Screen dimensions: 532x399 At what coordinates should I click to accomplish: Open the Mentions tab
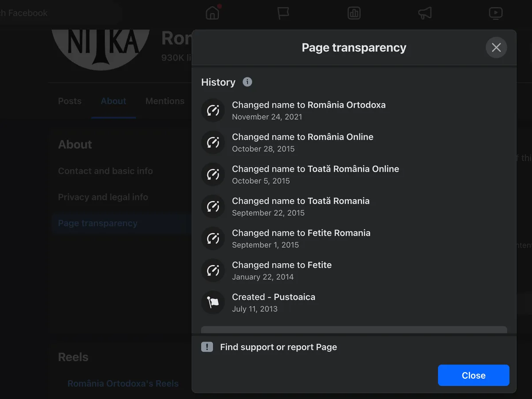[x=165, y=101]
